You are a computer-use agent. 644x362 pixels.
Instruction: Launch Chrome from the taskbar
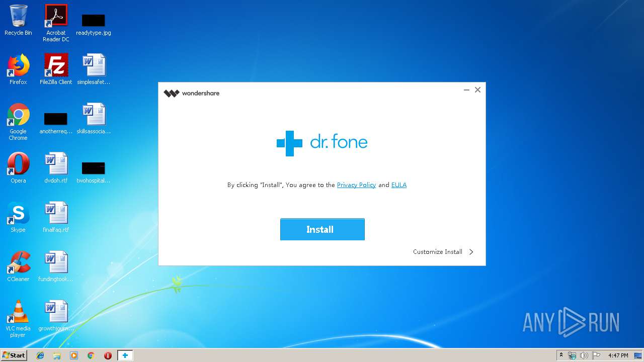click(91, 355)
